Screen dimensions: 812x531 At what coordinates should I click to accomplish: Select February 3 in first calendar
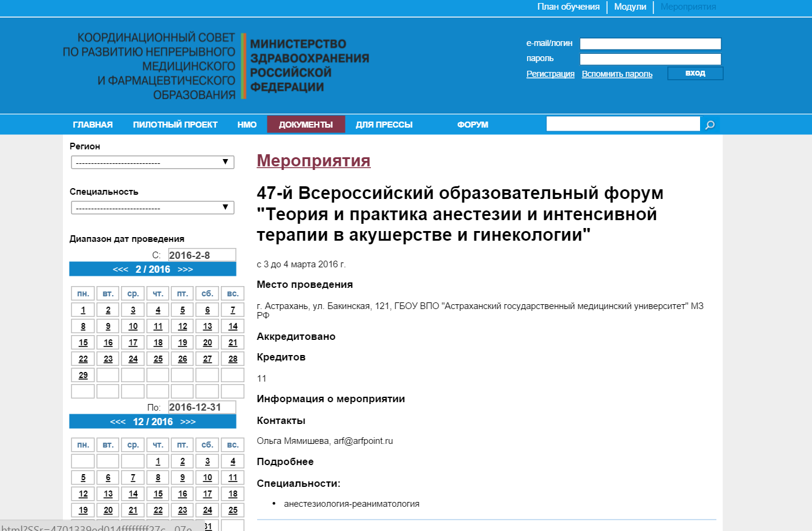point(133,310)
